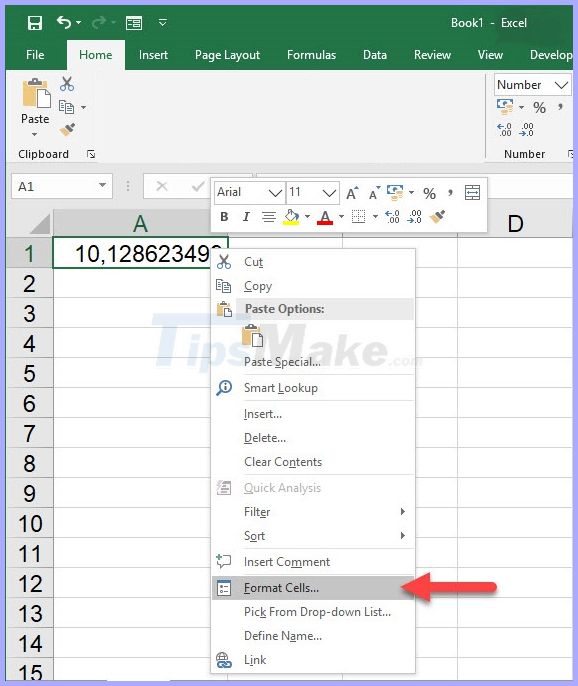Open the Undo history dropdown arrow
578x686 pixels.
click(78, 22)
